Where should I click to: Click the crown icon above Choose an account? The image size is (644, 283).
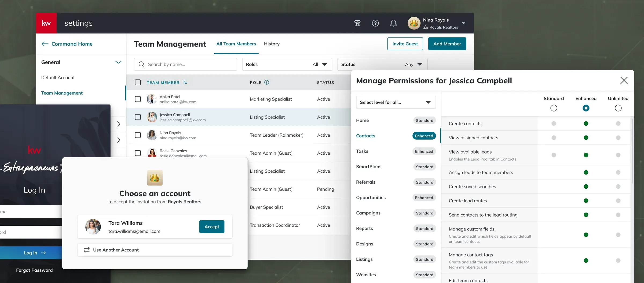point(155,178)
